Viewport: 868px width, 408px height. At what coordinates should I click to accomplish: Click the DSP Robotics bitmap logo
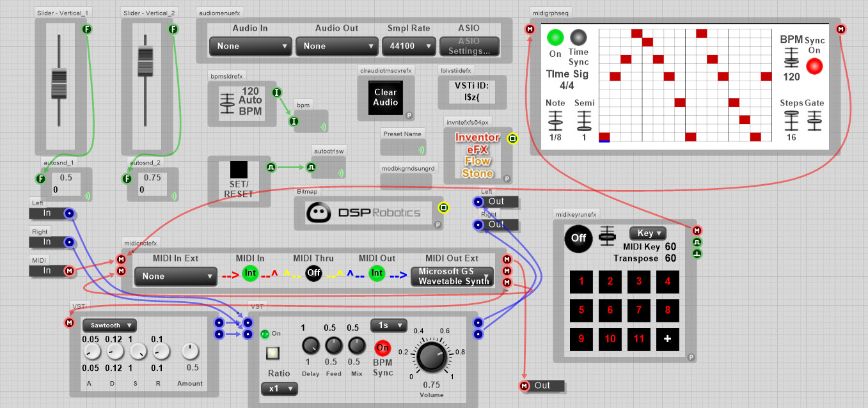tap(364, 213)
